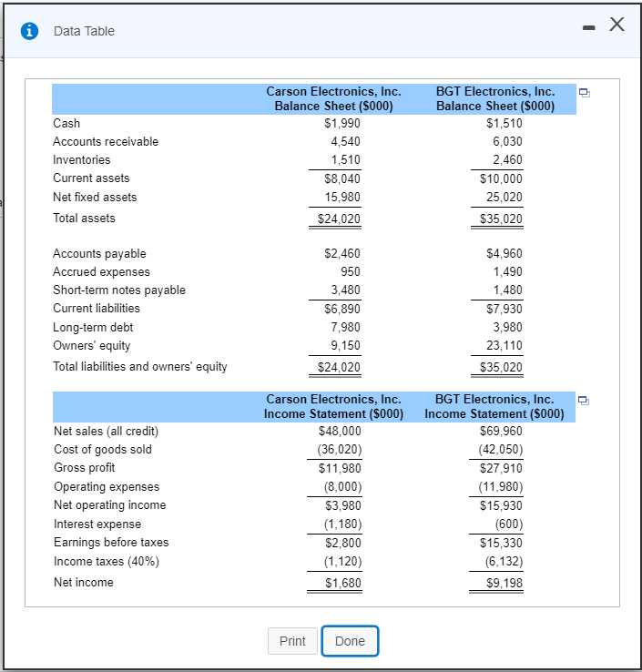This screenshot has height=672, width=642.
Task: Click the Done button
Action: tap(350, 641)
